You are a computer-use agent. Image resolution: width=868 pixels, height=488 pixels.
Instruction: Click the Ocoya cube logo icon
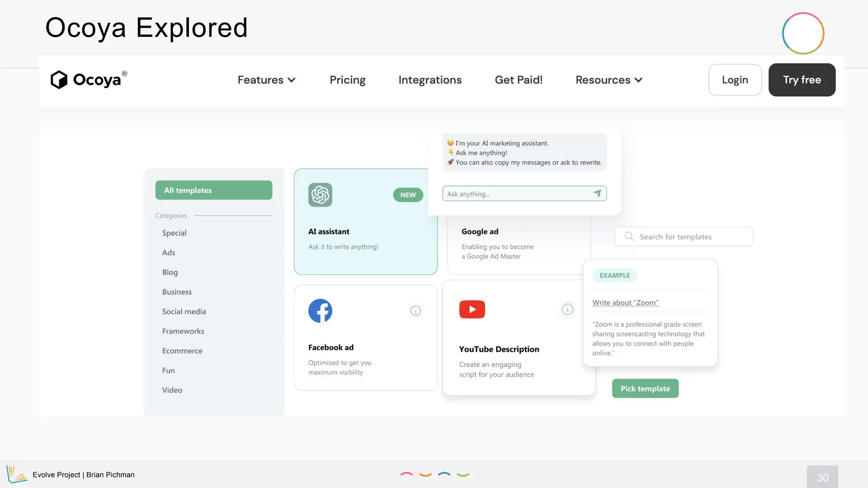tap(59, 80)
